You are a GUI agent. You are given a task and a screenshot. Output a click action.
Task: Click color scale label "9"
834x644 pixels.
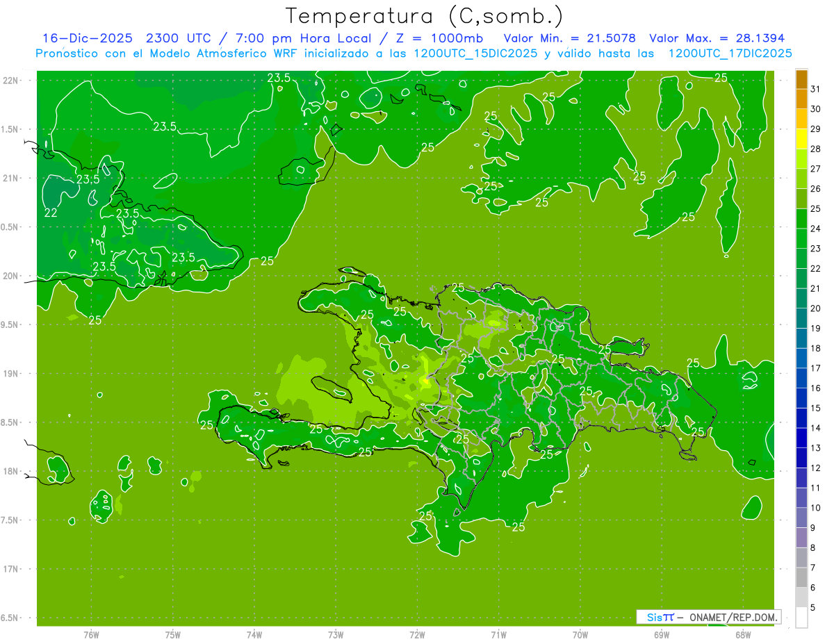click(x=813, y=528)
